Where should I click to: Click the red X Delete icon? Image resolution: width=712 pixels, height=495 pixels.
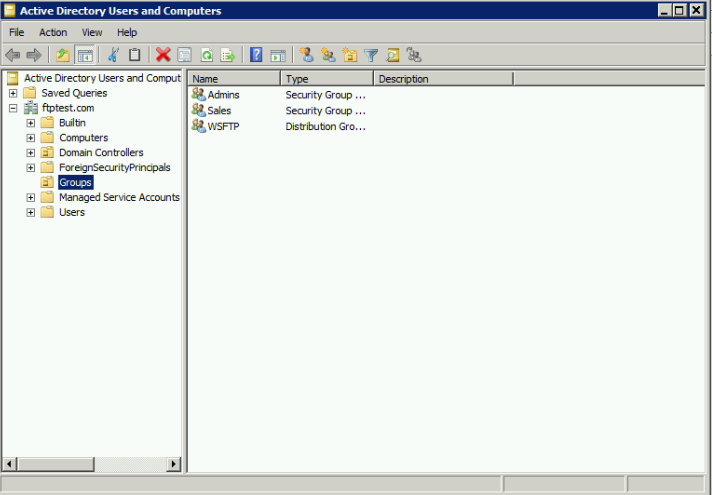pos(163,55)
